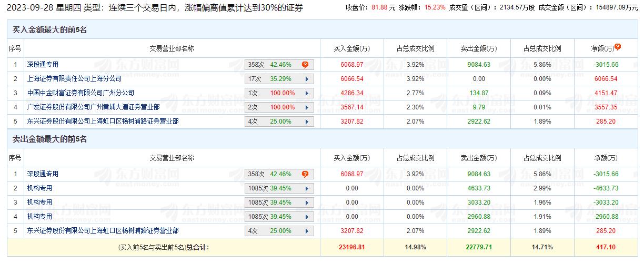Click the orange question mark in the sell table's 深股通专用 row

tap(305, 174)
